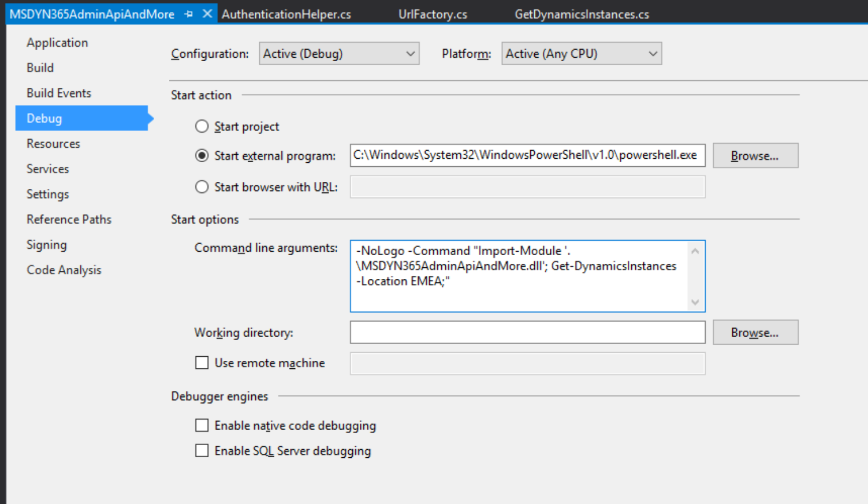Enable SQL Server debugging
Viewport: 868px width, 504px height.
point(202,451)
